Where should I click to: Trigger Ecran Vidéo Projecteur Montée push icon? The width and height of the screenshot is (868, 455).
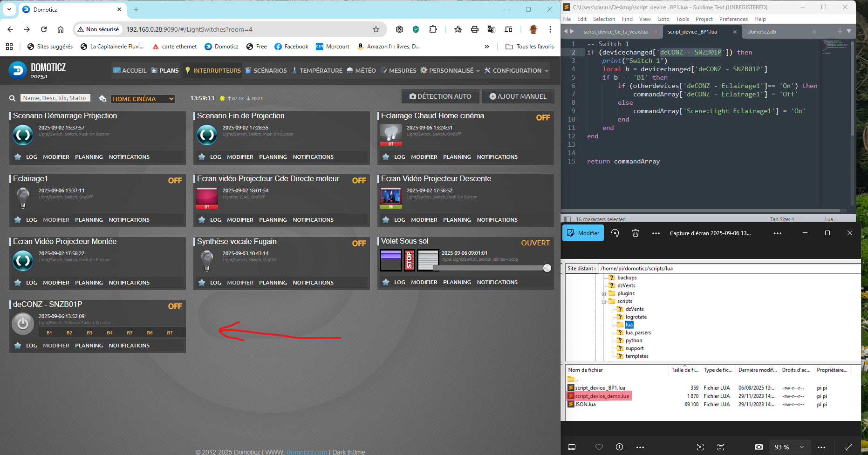(x=23, y=261)
